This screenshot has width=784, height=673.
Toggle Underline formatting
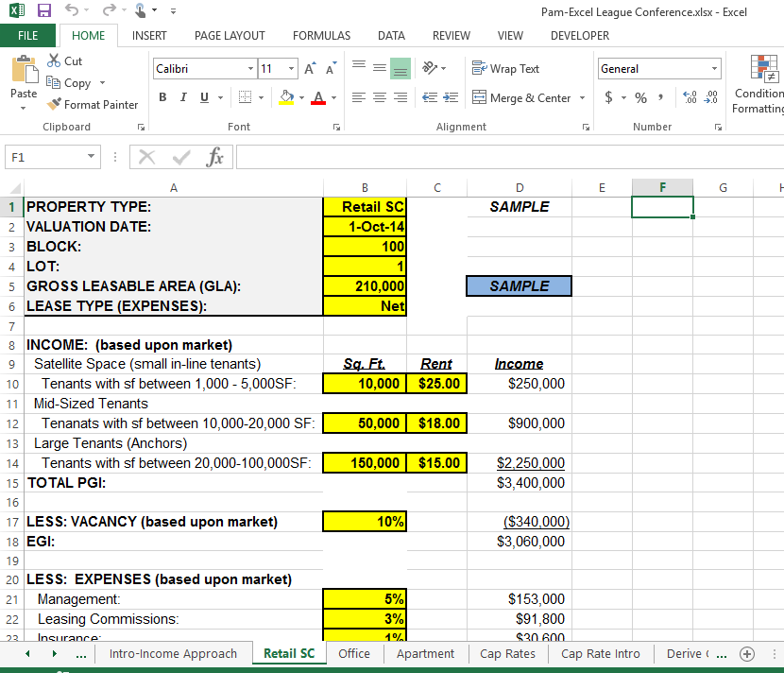(x=204, y=97)
